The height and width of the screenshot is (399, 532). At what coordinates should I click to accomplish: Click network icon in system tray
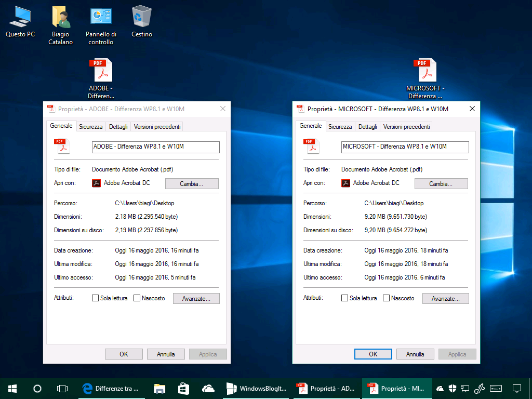click(x=465, y=389)
